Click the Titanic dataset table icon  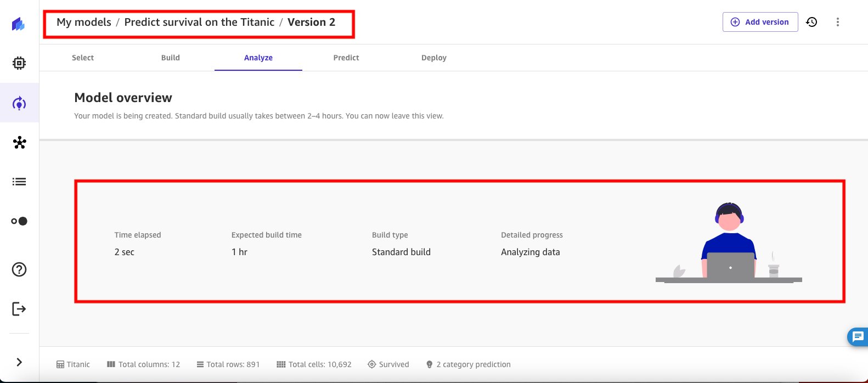click(x=60, y=364)
